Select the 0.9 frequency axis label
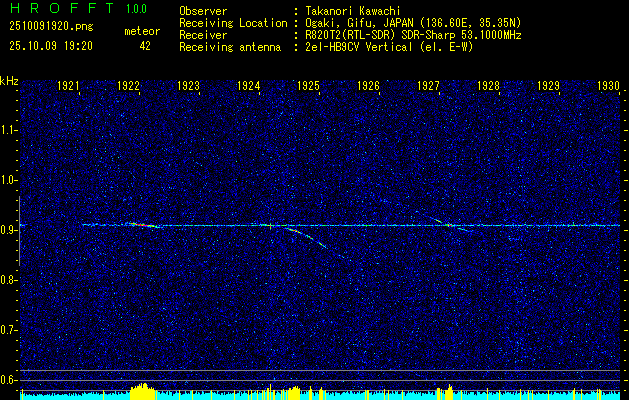Image resolution: width=629 pixels, height=400 pixels. pos(9,230)
